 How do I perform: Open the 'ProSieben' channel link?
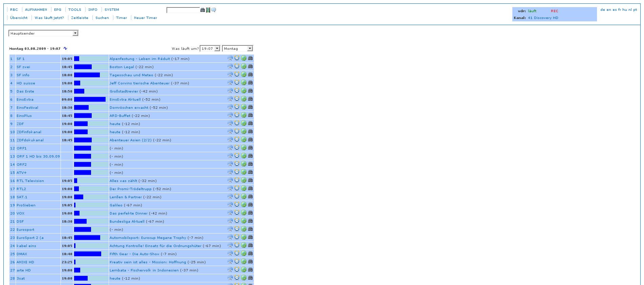pos(26,205)
